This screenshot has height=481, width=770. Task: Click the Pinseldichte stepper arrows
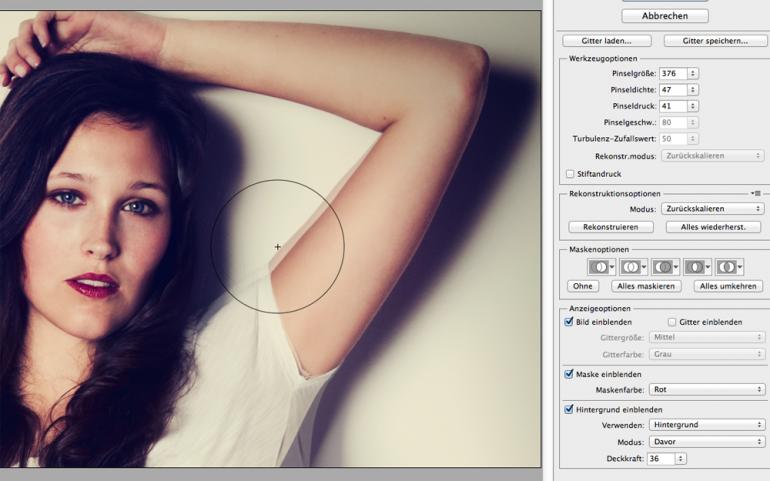[x=692, y=90]
